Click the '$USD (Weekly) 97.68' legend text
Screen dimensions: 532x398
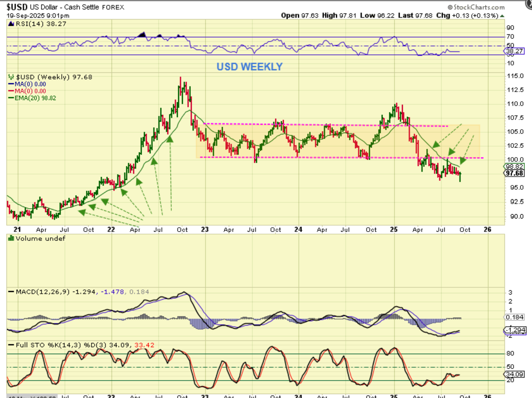53,77
